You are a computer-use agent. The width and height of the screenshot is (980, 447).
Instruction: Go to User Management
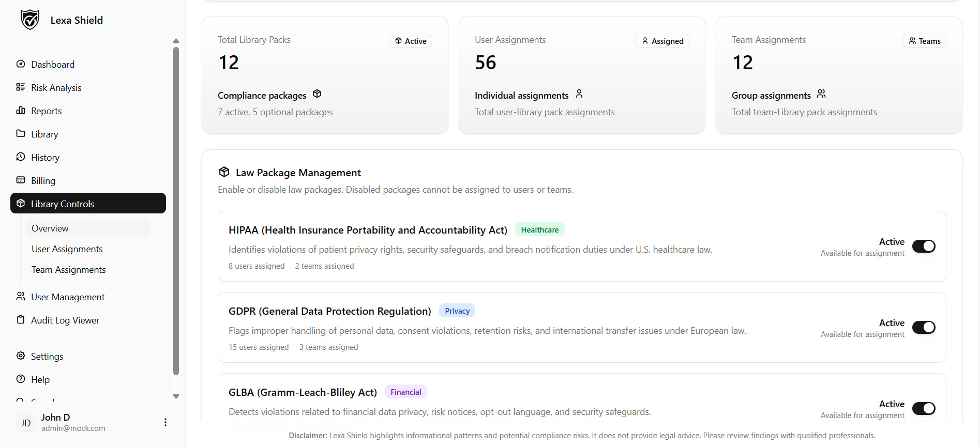[88, 297]
